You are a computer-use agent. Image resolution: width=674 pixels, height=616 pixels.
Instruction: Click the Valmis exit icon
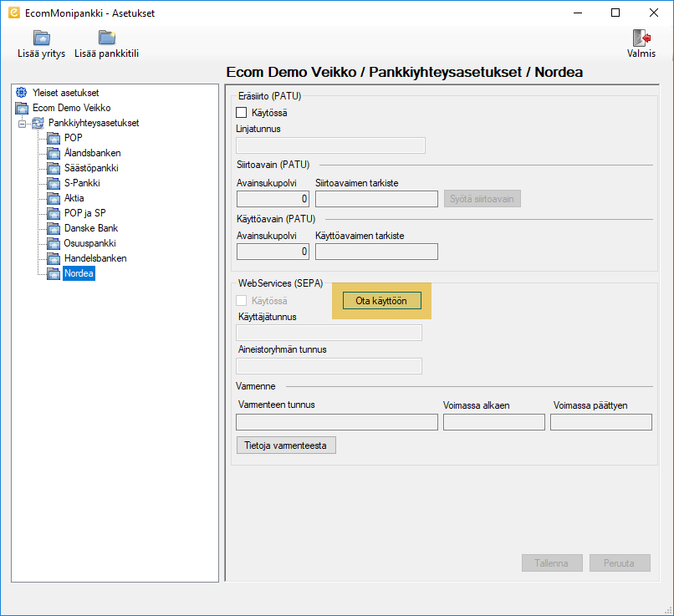[x=641, y=38]
